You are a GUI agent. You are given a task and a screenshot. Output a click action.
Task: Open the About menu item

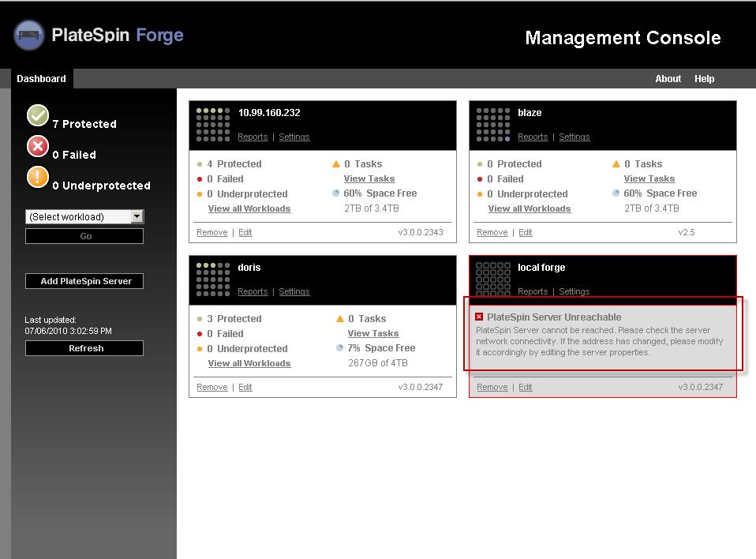point(668,79)
